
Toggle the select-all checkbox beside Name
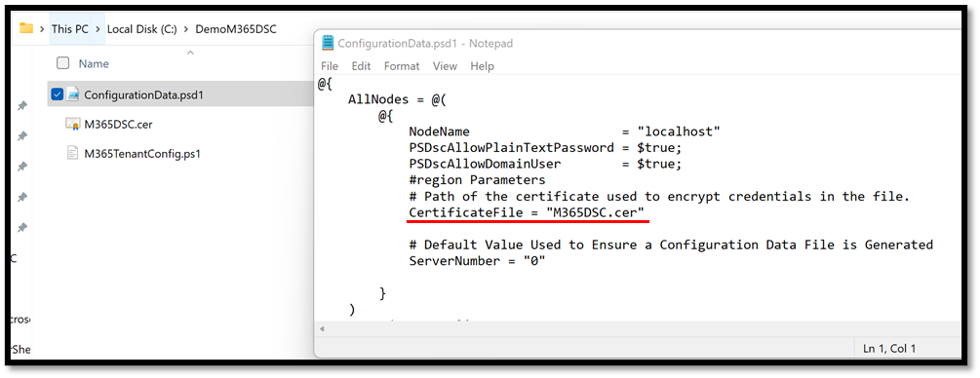coord(62,63)
